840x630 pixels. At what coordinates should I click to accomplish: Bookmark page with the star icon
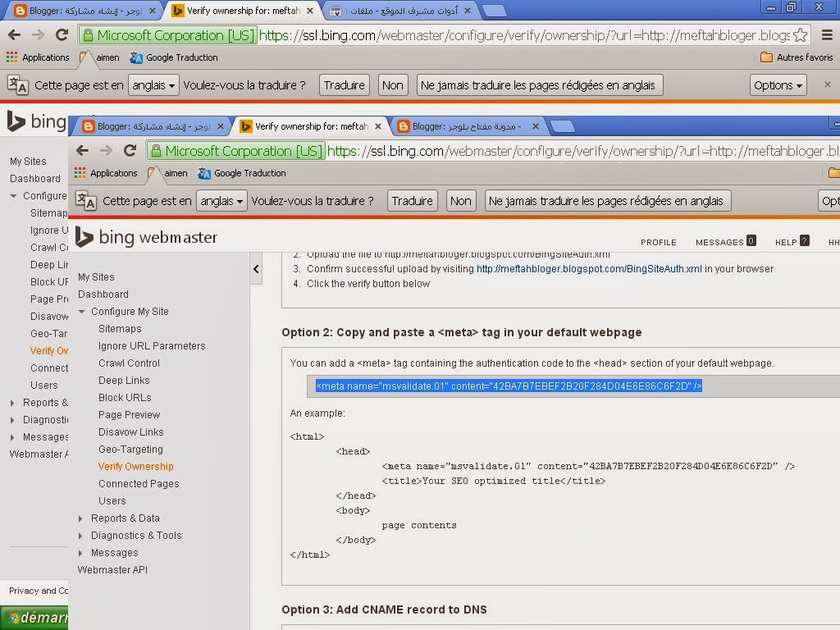point(801,35)
